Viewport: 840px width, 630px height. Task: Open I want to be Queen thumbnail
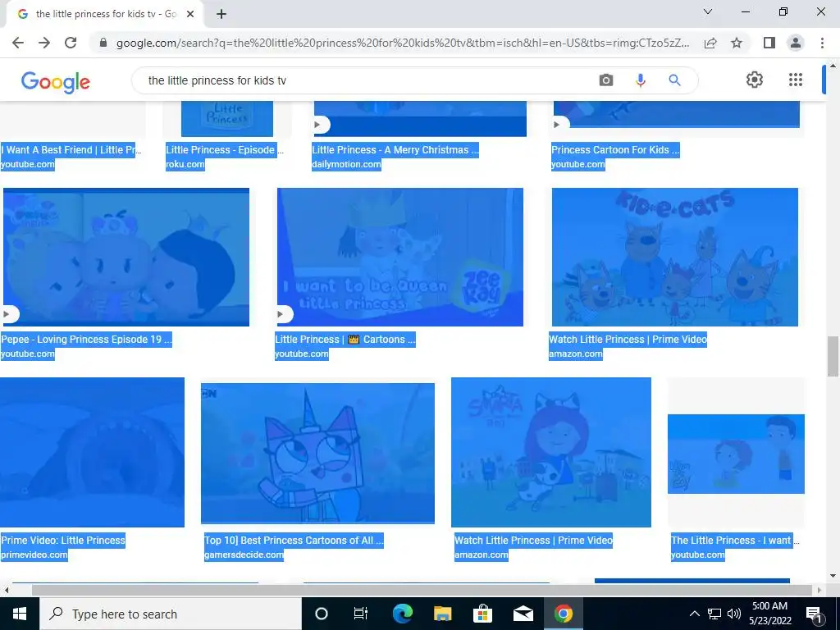[x=400, y=257]
